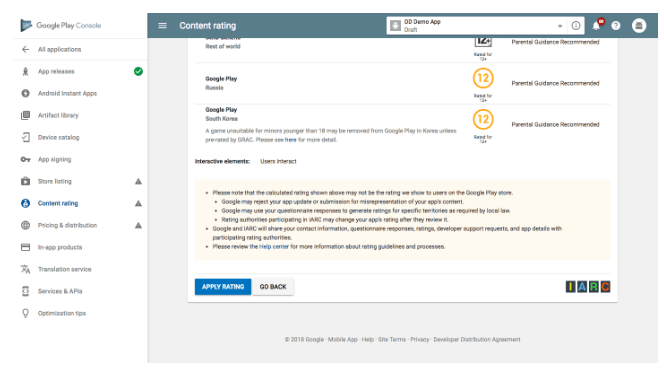Click the Optimization tips lightbulb icon

click(25, 313)
